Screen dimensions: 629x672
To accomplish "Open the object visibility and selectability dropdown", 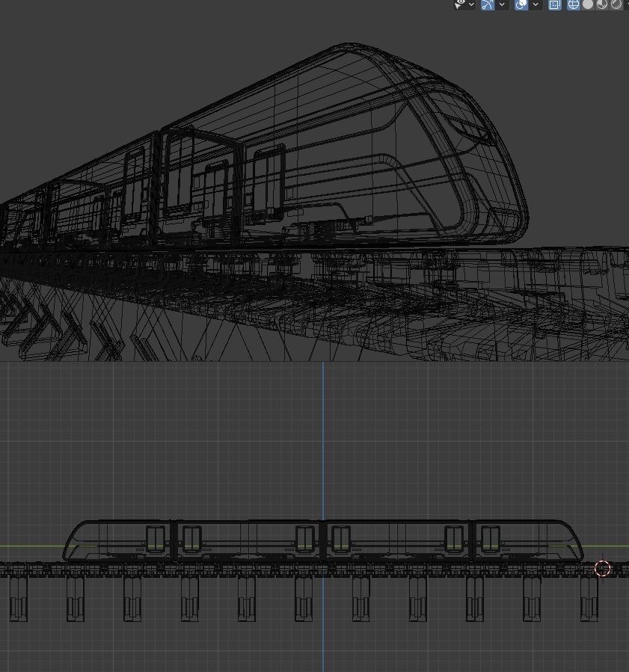I will 464,4.
